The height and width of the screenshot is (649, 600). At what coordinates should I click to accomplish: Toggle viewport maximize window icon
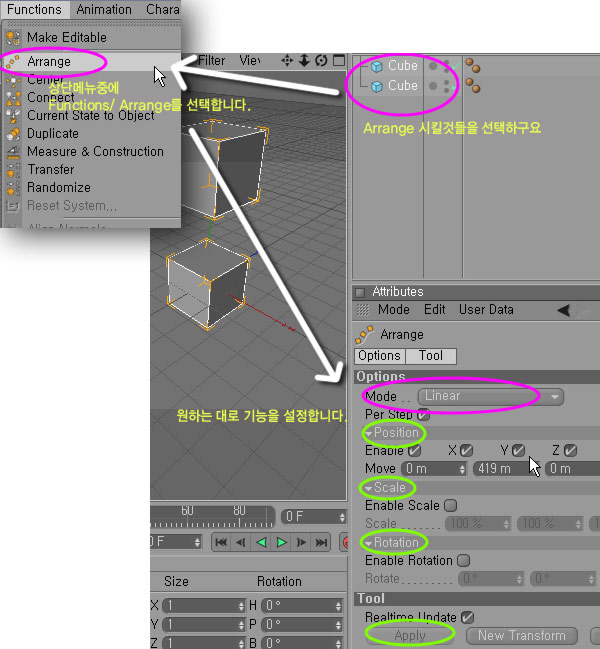coord(339,60)
